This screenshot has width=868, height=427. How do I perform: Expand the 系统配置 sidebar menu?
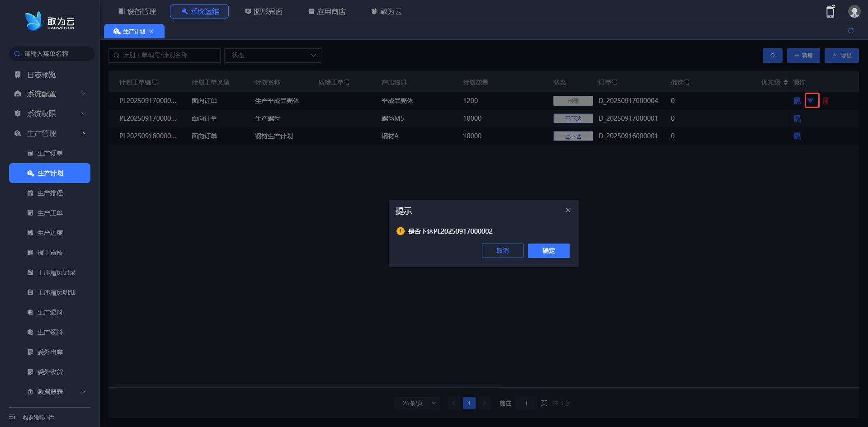50,94
